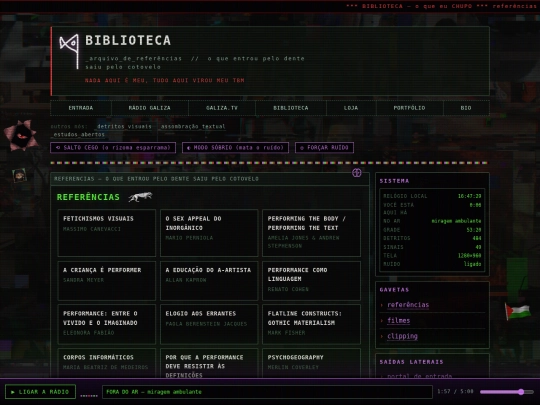
Task: Open Por que a Performance card
Action: click(209, 363)
